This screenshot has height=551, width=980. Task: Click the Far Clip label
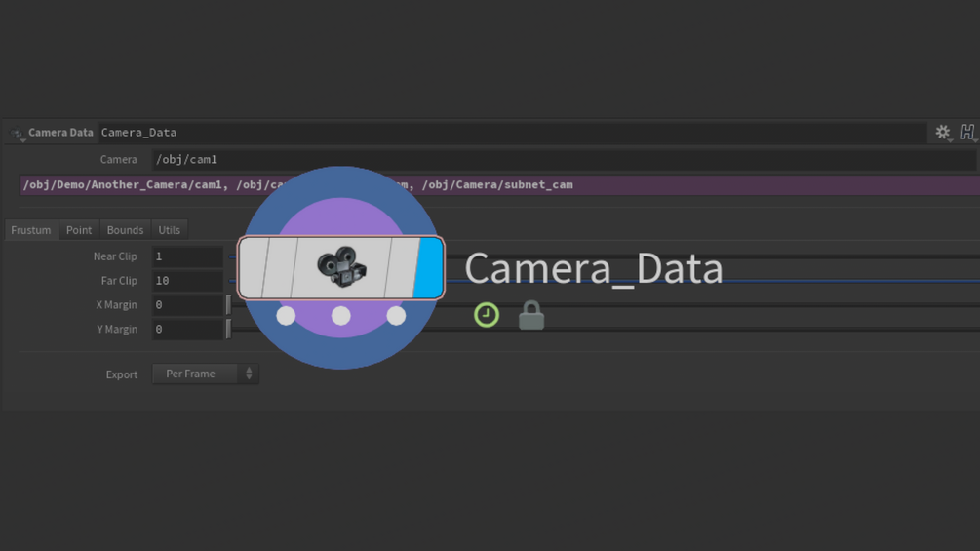(x=119, y=281)
